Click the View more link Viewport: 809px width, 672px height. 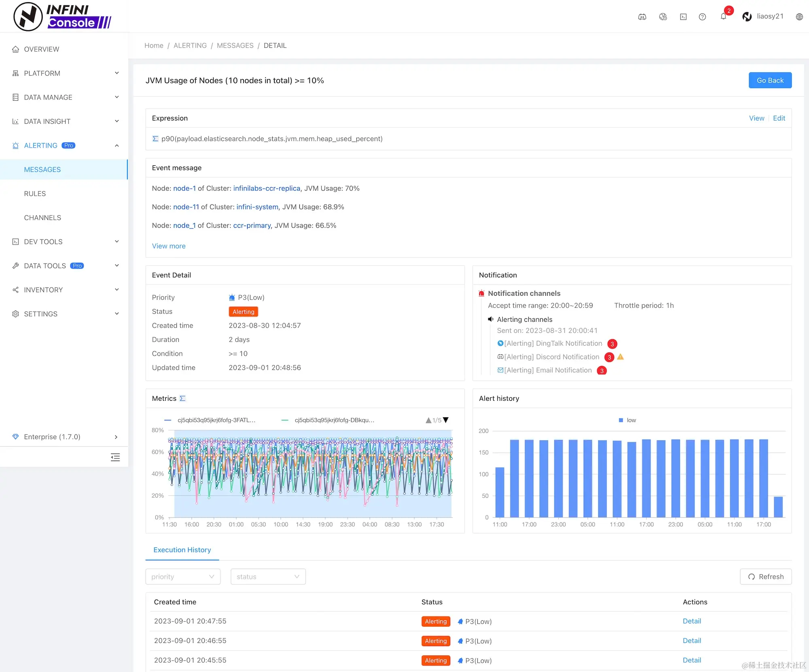click(x=169, y=246)
